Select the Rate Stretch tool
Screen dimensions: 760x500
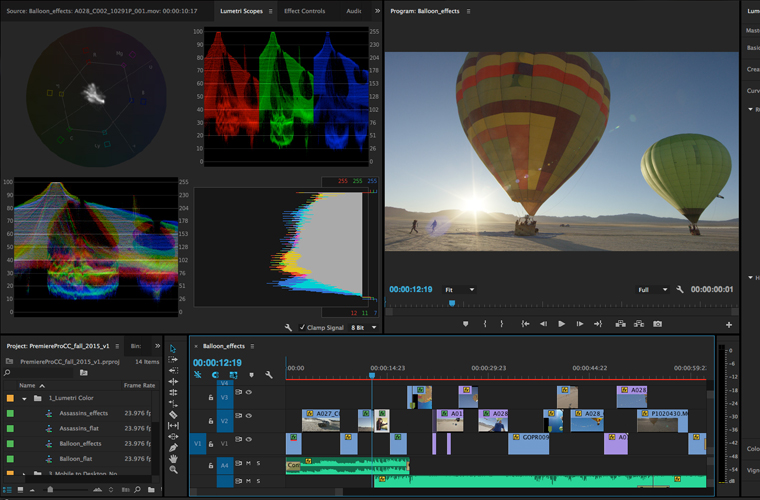coord(173,403)
